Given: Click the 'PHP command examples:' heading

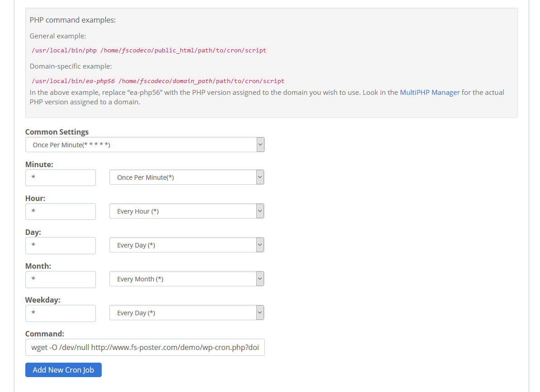Looking at the screenshot, I should tap(73, 20).
